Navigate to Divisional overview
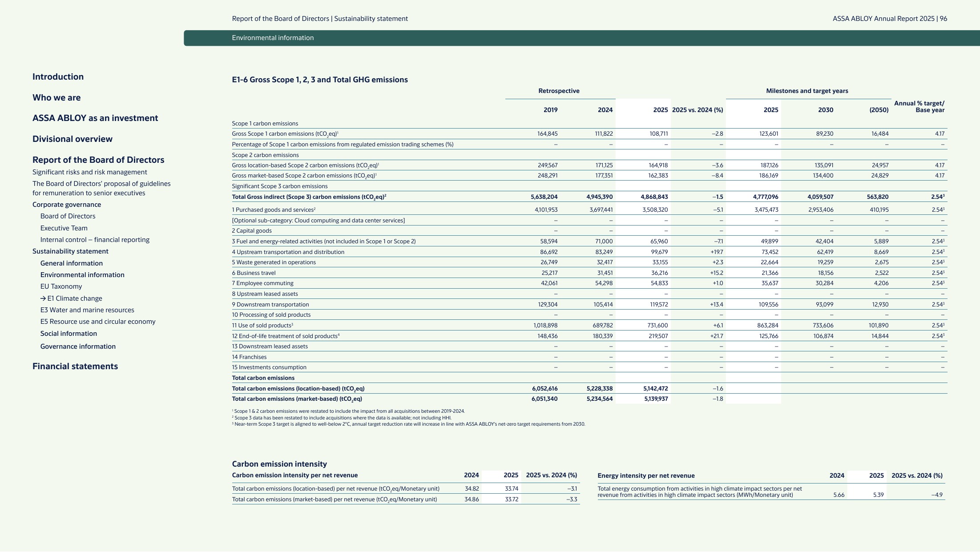The width and height of the screenshot is (980, 552). (x=73, y=139)
